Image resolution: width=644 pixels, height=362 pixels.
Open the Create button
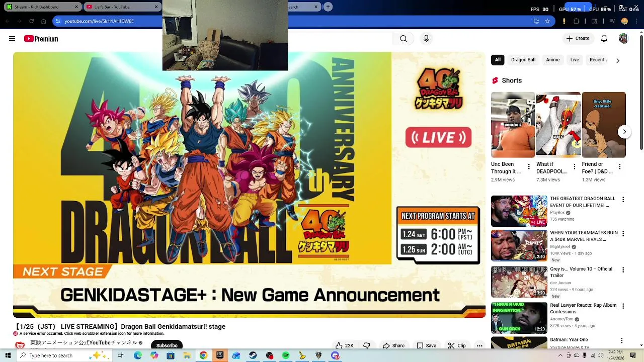(578, 39)
